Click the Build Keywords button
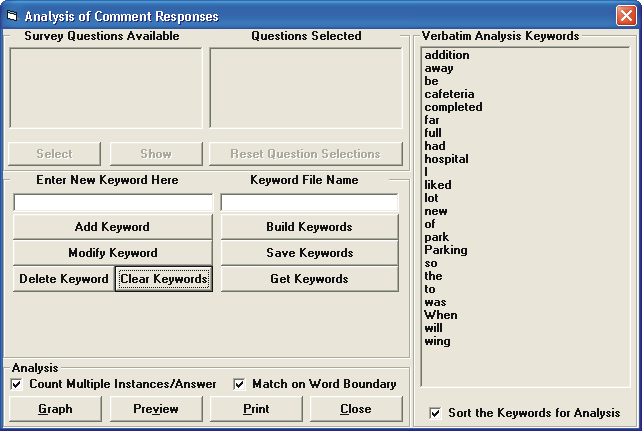The width and height of the screenshot is (642, 431). (310, 227)
